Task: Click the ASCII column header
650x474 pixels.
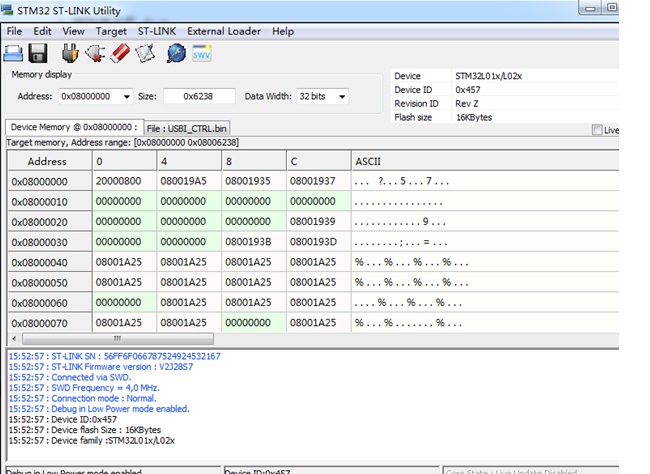Action: pyautogui.click(x=485, y=161)
